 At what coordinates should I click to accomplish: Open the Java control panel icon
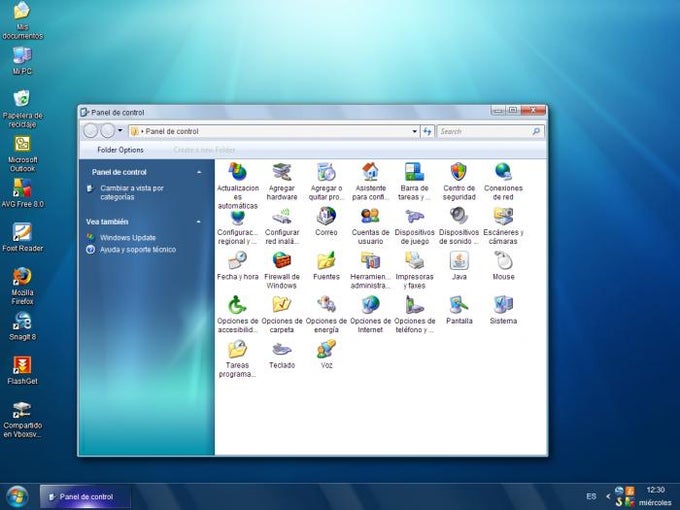pos(459,261)
